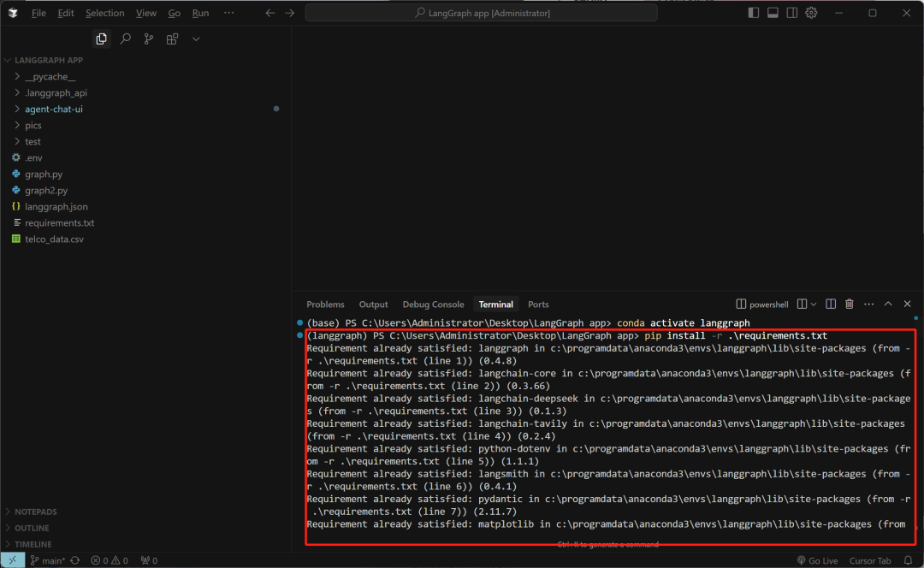Kill terminal with trash icon

pyautogui.click(x=850, y=304)
